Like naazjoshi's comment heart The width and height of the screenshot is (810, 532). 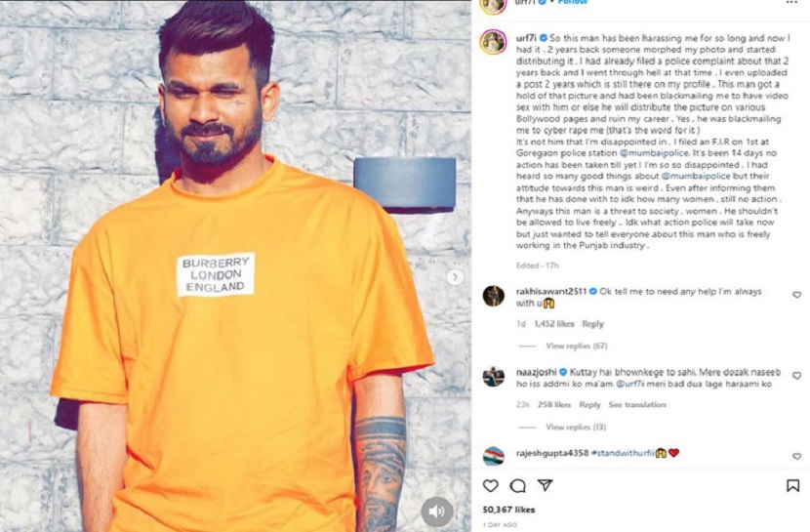click(x=796, y=376)
